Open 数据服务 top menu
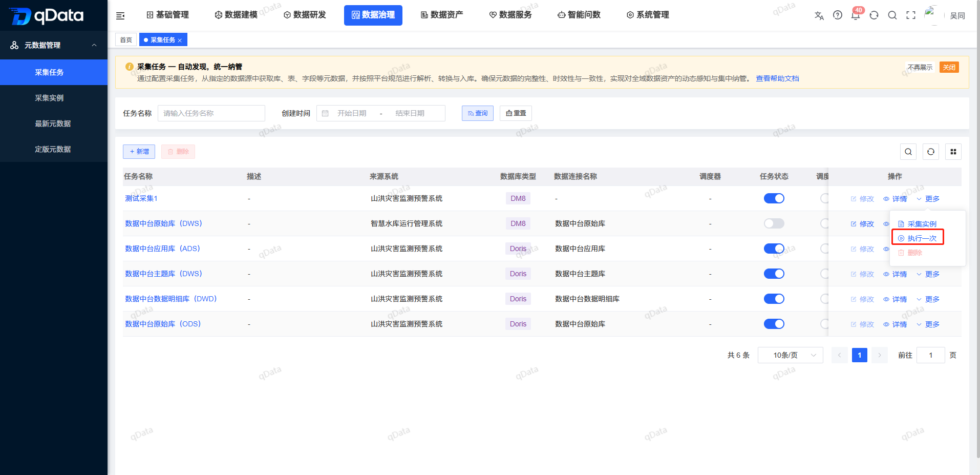Screen dimensions: 980x475 [x=510, y=15]
